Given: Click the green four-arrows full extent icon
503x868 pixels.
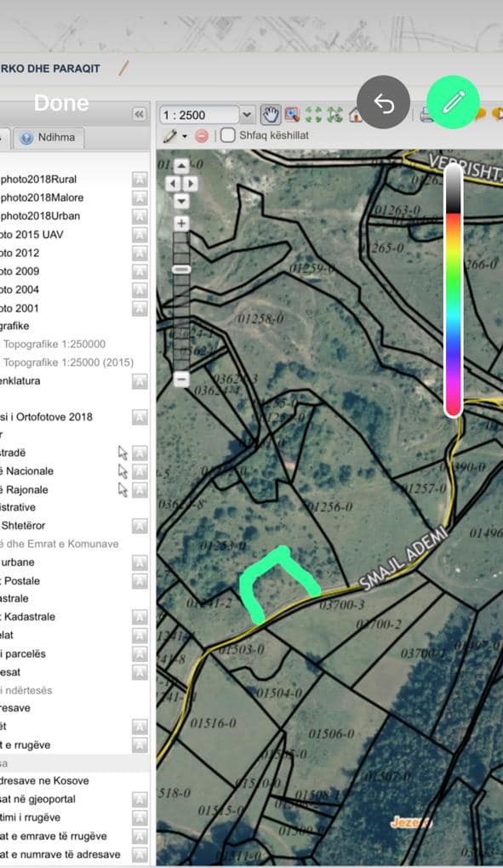Looking at the screenshot, I should [x=313, y=115].
